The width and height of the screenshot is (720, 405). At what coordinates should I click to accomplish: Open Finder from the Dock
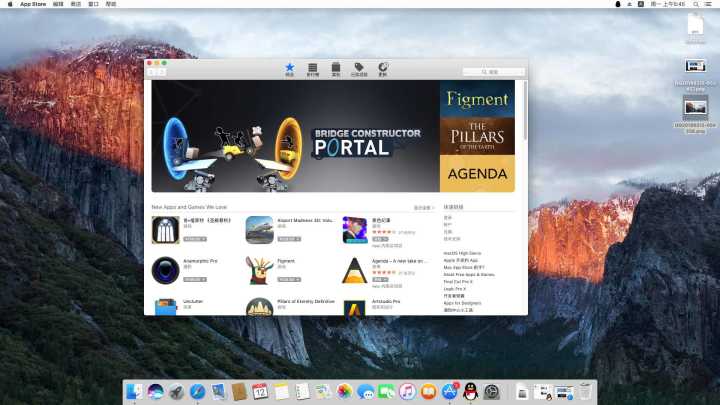(x=134, y=392)
